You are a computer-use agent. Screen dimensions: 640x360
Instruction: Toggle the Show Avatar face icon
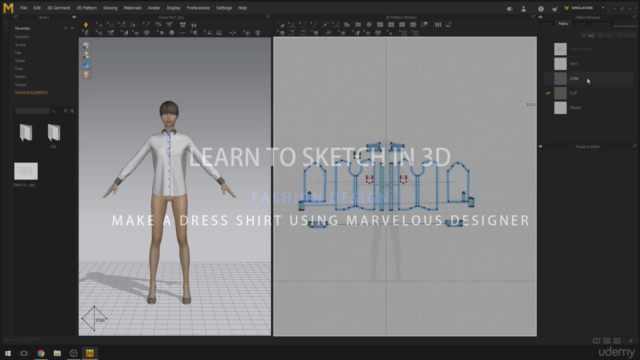(86, 75)
